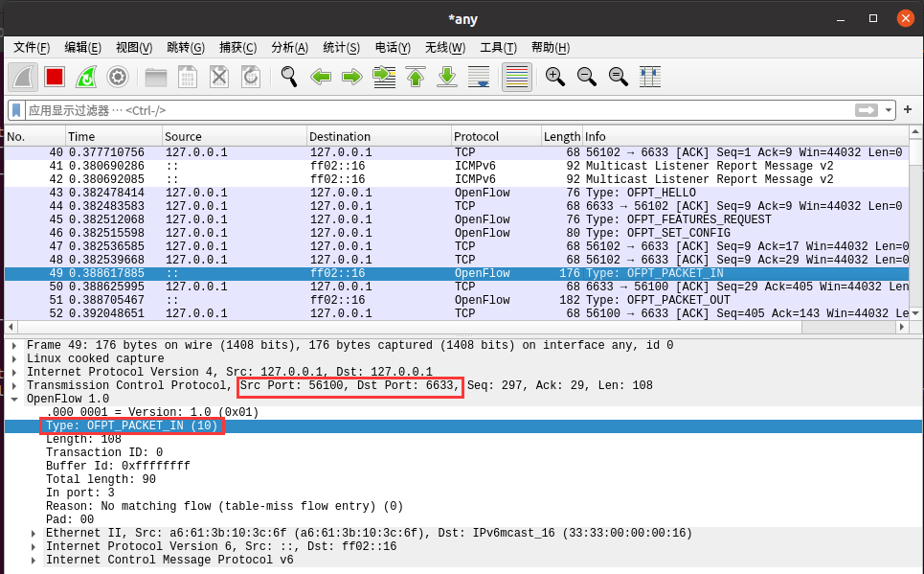Open the 帮助(H) menu
This screenshot has height=574, width=924.
click(x=551, y=47)
